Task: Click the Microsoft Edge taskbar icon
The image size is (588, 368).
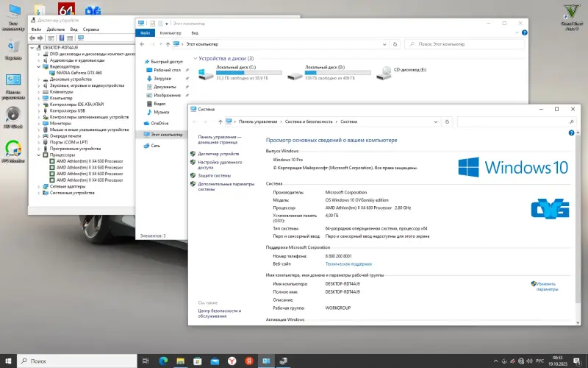Action: [164, 361]
